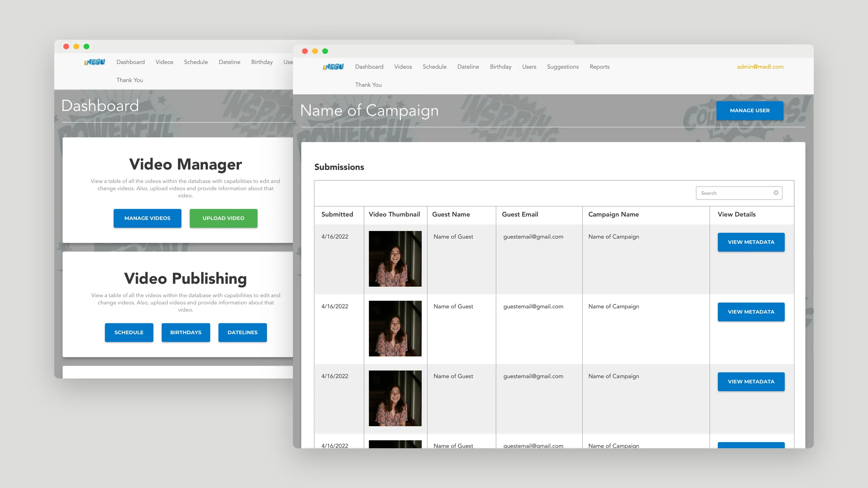The width and height of the screenshot is (868, 488).
Task: Open Schedule in the front window navigation
Action: [434, 67]
